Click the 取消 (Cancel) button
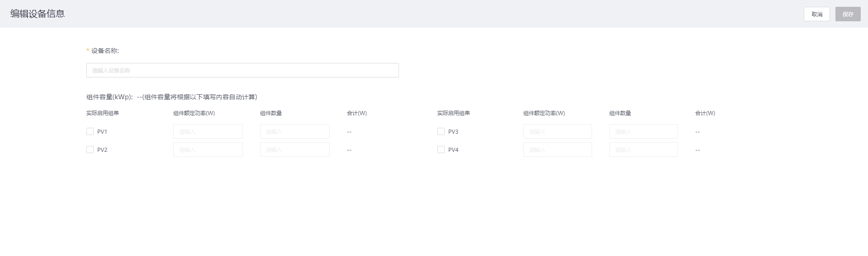Screen dimensions: 868x256 [816, 14]
